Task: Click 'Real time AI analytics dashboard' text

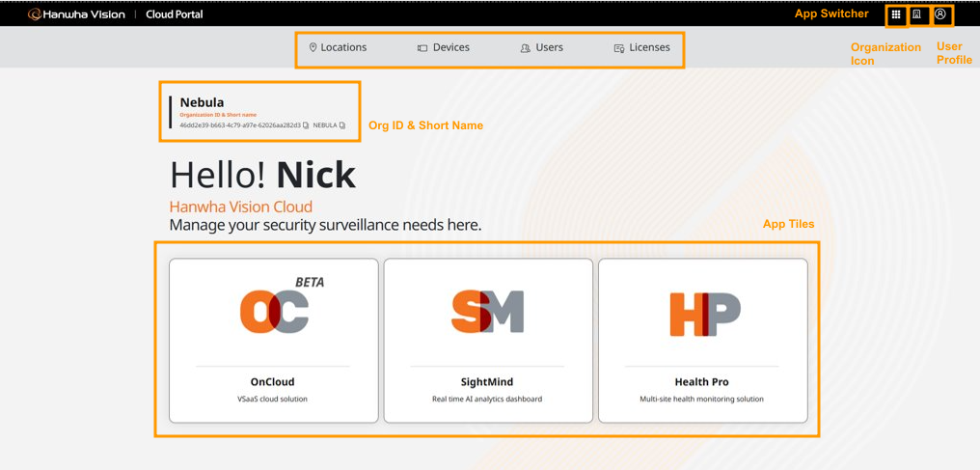Action: (487, 399)
